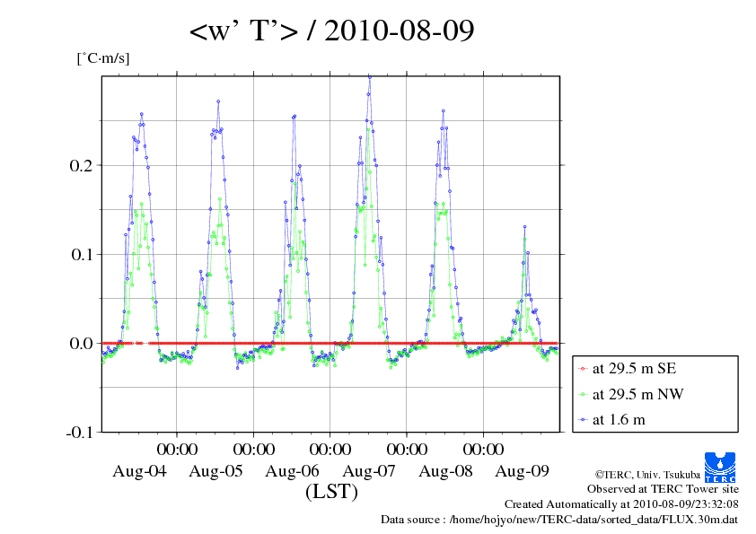Click the 00:00 label above Aug-09
The image size is (756, 534).
(x=484, y=449)
